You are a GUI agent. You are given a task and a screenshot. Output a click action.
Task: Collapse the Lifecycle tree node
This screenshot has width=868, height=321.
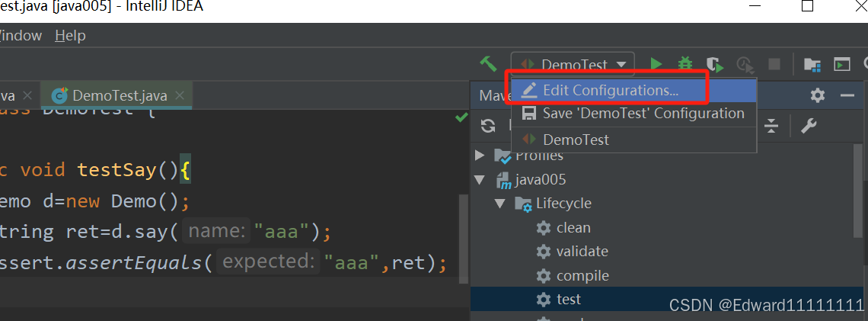pos(500,204)
